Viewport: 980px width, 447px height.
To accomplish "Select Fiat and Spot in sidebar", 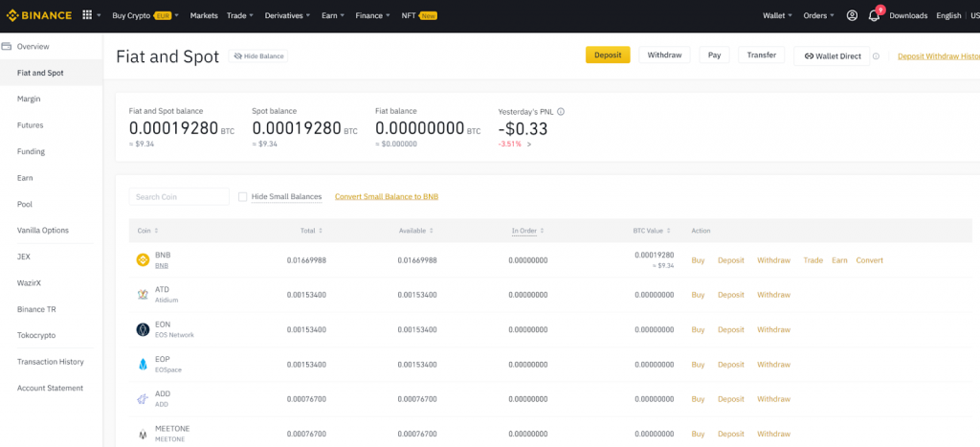I will tap(52, 73).
